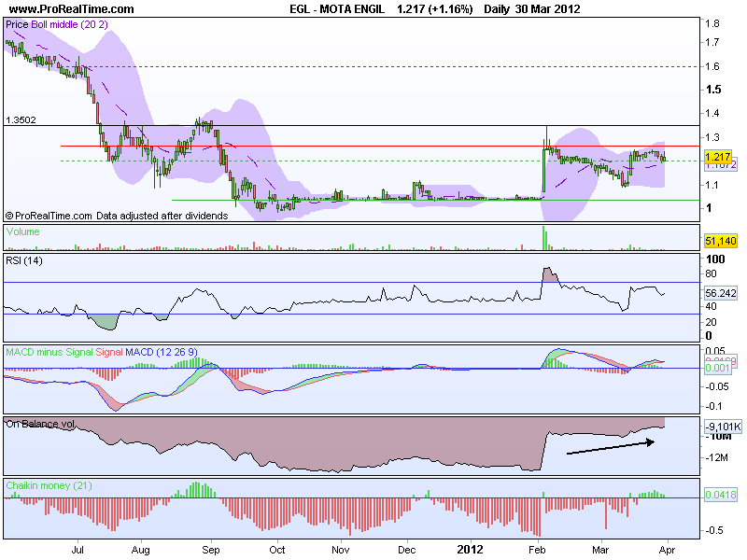
Task: Click the red "Signal" legend label
Action: point(109,352)
